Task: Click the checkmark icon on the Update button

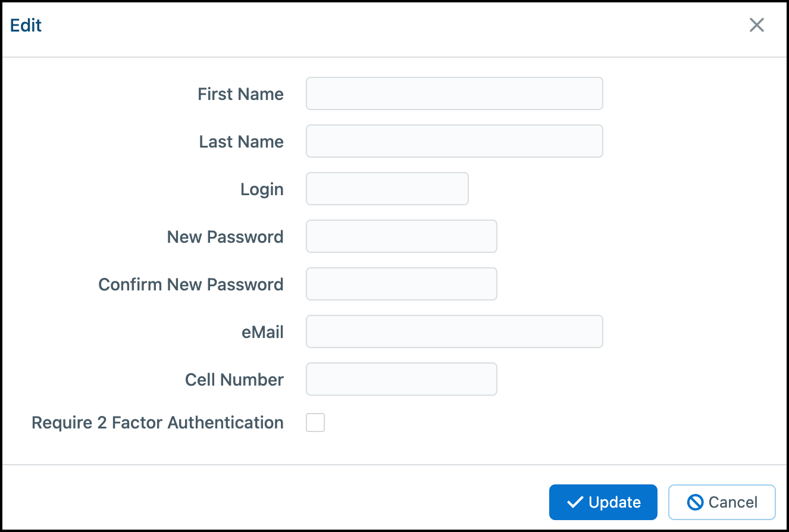Action: [x=575, y=502]
